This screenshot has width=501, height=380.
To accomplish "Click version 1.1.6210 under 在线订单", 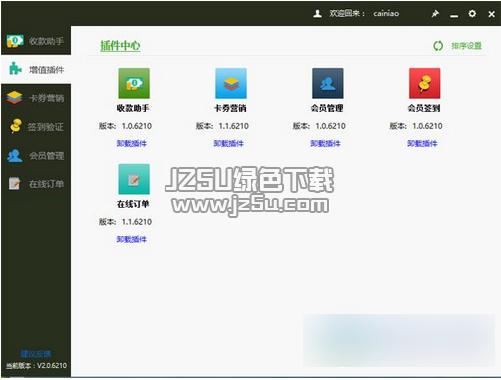I will click(137, 222).
